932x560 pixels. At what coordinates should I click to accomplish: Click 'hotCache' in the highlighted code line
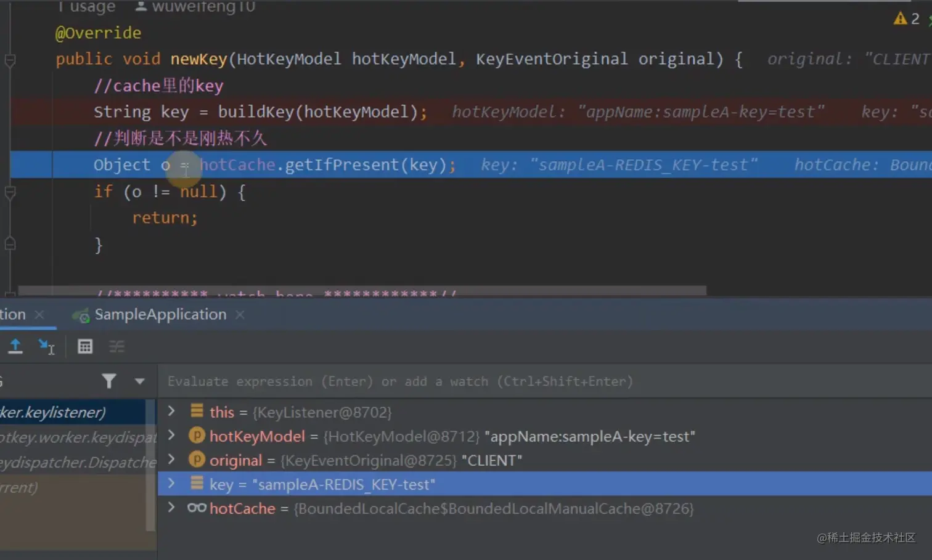click(x=237, y=165)
